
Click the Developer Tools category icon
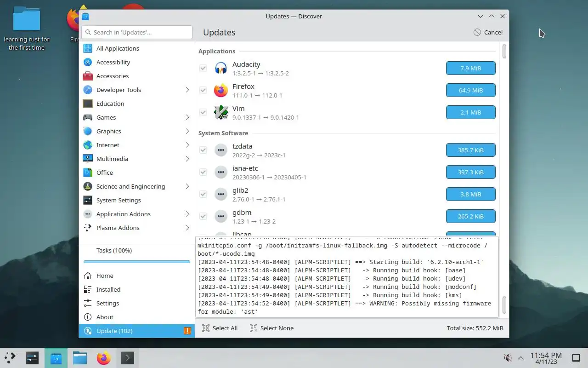click(88, 90)
